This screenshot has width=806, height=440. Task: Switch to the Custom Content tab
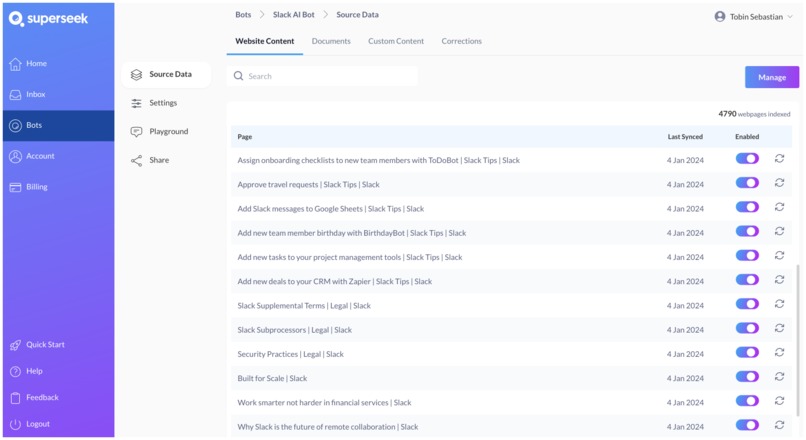pos(396,41)
